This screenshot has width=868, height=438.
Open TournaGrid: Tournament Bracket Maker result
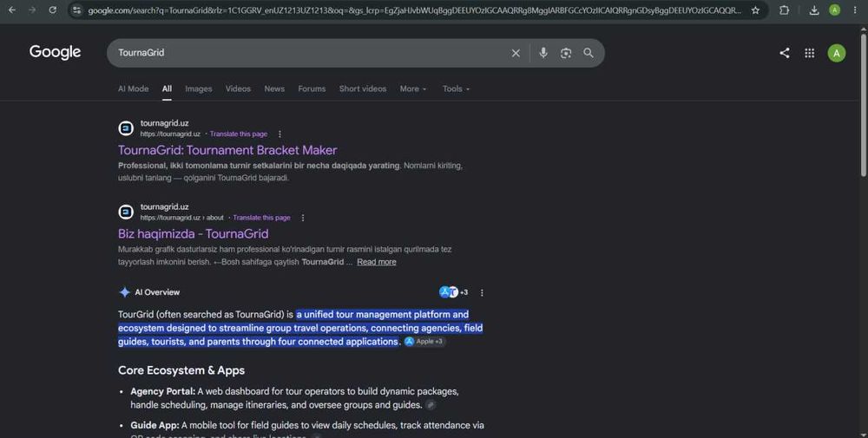(x=227, y=150)
